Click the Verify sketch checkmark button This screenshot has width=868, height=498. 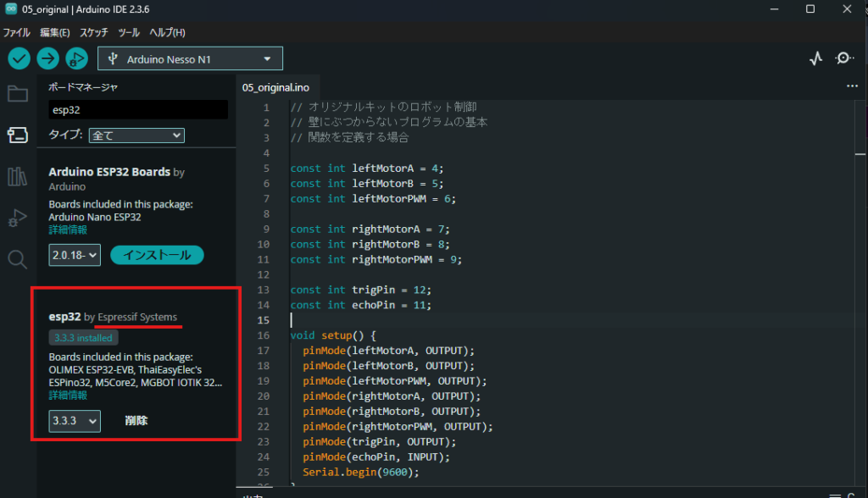[x=19, y=58]
